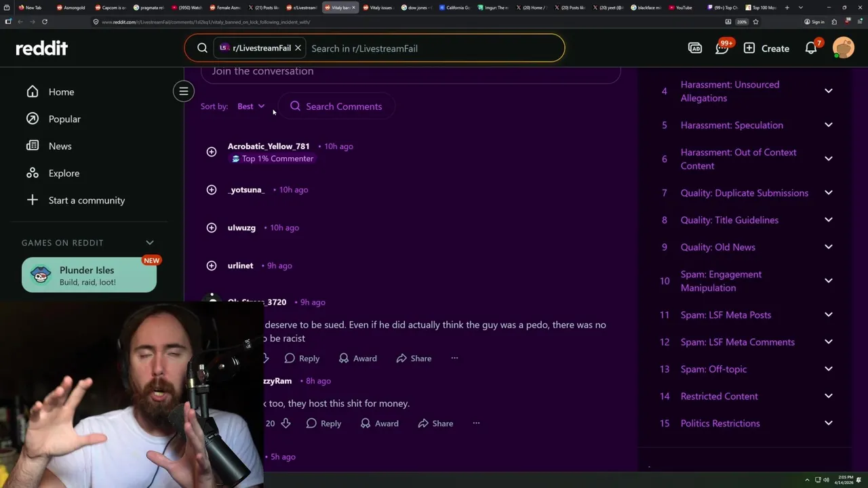The image size is (868, 488).
Task: Open the Windows taskbar volume icon
Action: click(x=826, y=480)
